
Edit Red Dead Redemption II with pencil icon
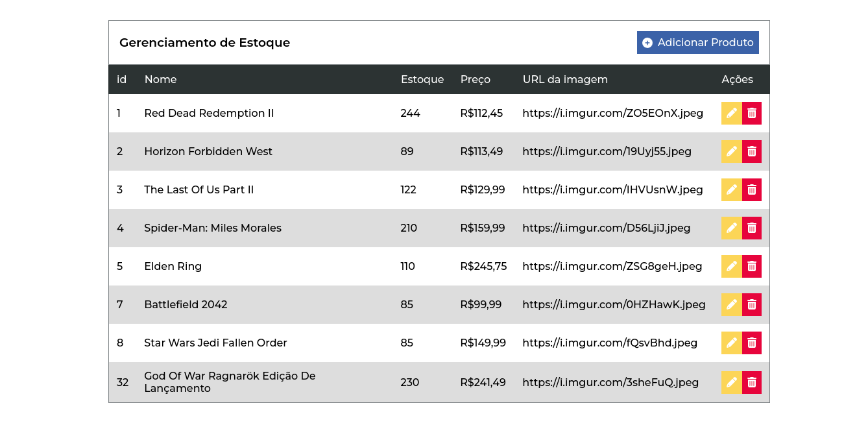731,113
